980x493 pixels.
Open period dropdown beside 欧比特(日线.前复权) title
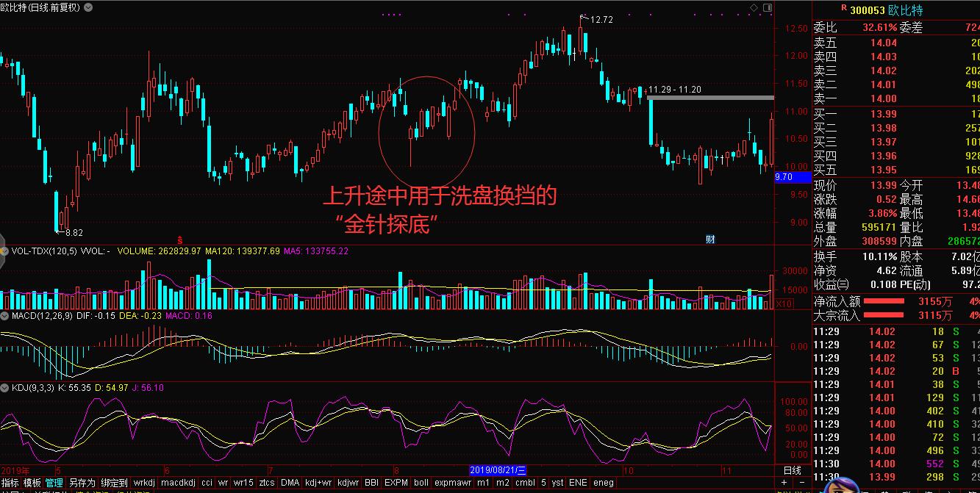click(x=86, y=7)
